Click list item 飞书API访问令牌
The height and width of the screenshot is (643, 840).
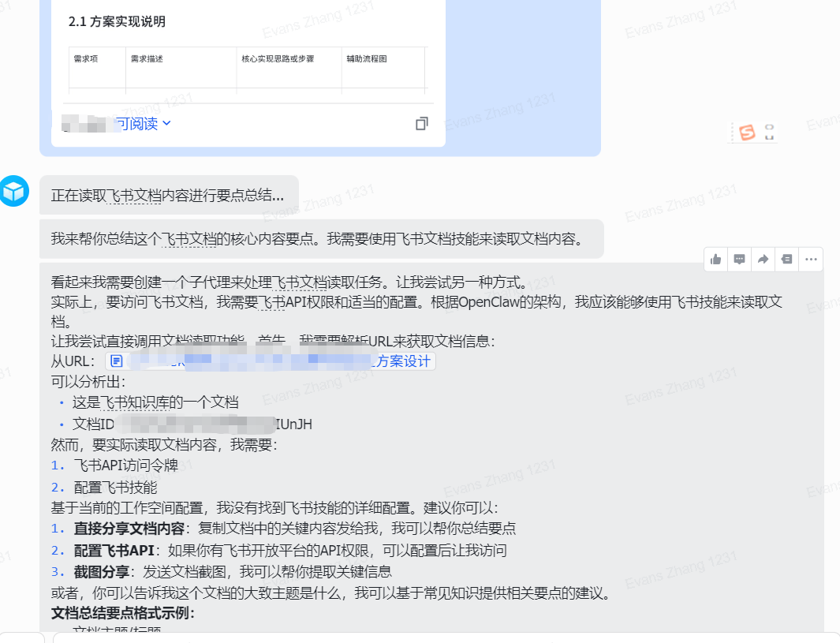[x=126, y=465]
